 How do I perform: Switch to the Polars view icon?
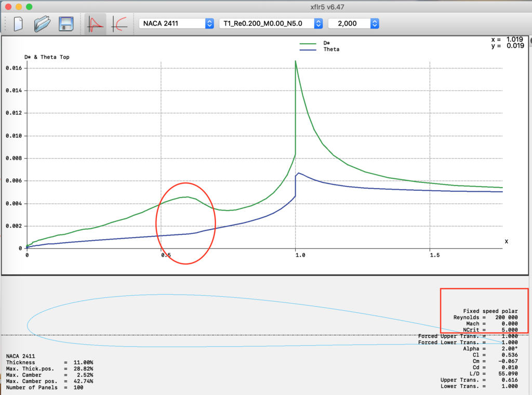pos(119,24)
